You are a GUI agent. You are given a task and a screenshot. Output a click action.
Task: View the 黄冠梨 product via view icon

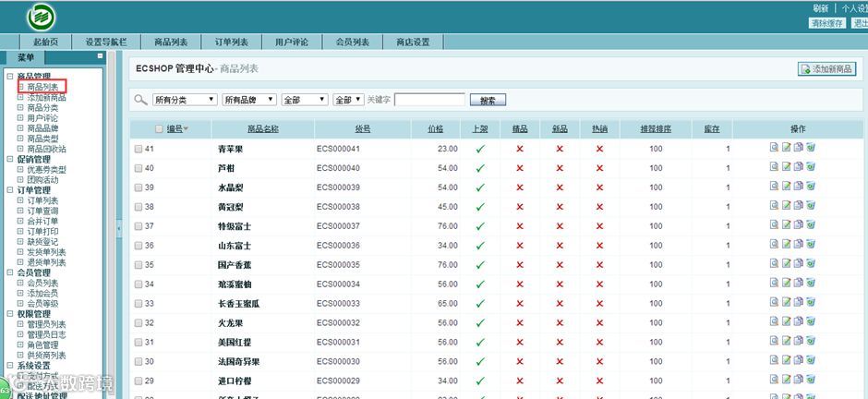coord(774,205)
